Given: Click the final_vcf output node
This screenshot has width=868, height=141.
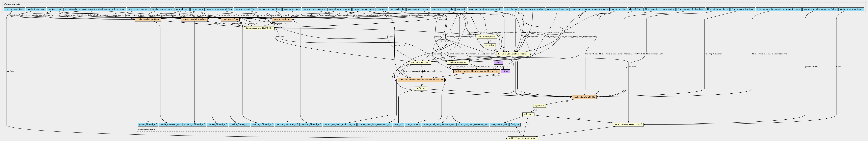Looking at the screenshot, I should pyautogui.click(x=399, y=124).
